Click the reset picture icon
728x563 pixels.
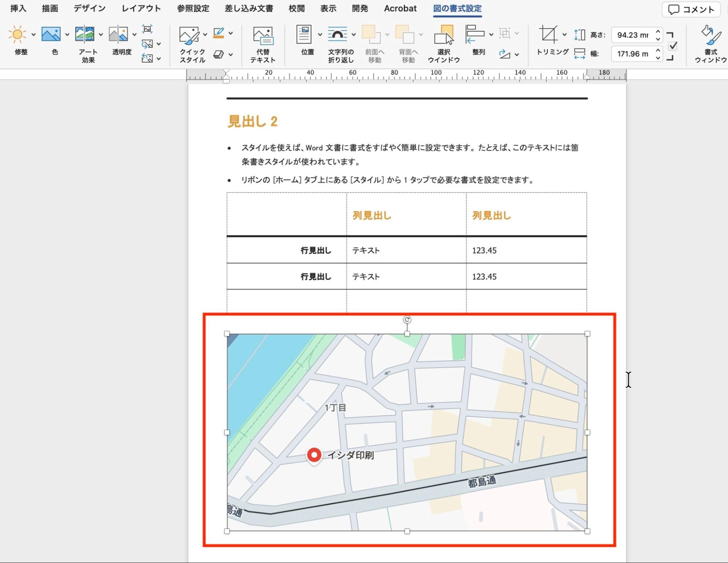pyautogui.click(x=147, y=58)
